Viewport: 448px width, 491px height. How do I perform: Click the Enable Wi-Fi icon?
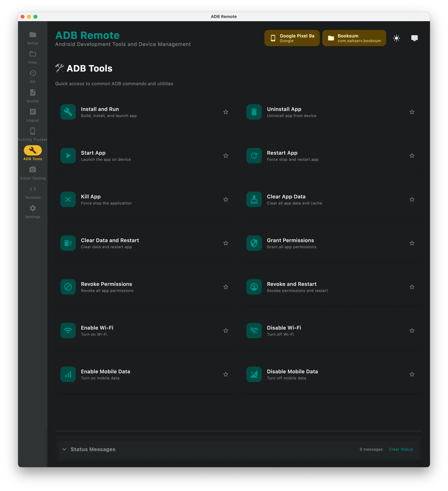click(68, 331)
